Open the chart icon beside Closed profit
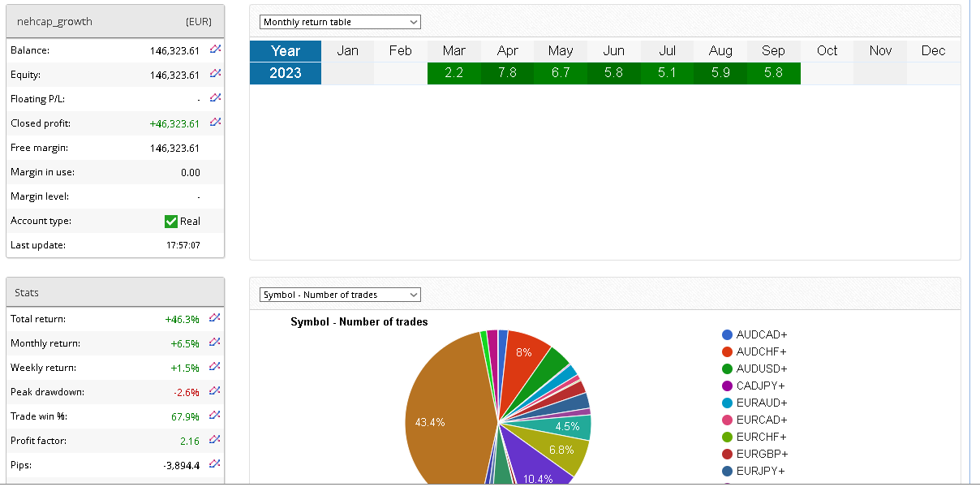This screenshot has height=487, width=980. (215, 123)
